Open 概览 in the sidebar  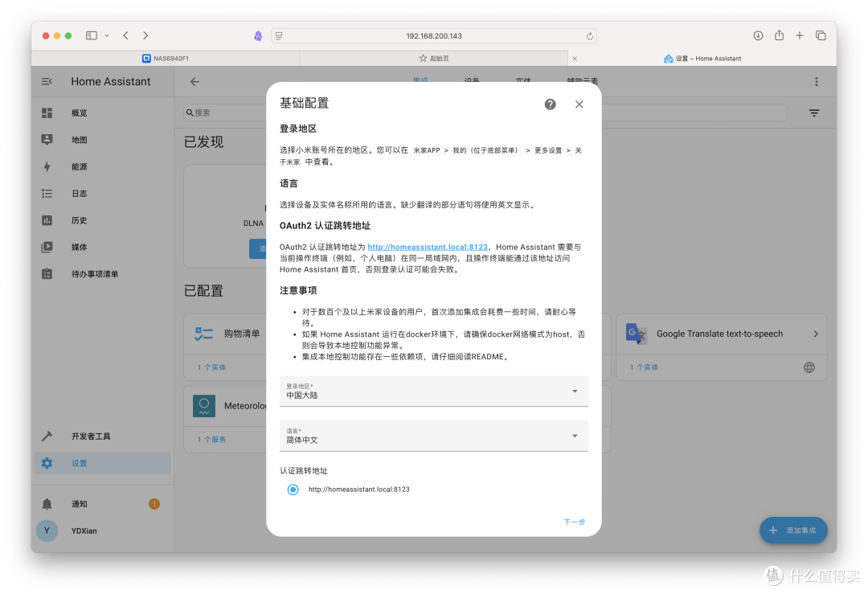pos(102,113)
